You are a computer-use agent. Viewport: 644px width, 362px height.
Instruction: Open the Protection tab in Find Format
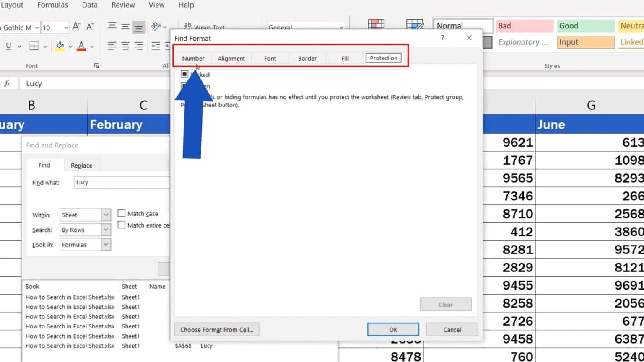click(x=383, y=58)
